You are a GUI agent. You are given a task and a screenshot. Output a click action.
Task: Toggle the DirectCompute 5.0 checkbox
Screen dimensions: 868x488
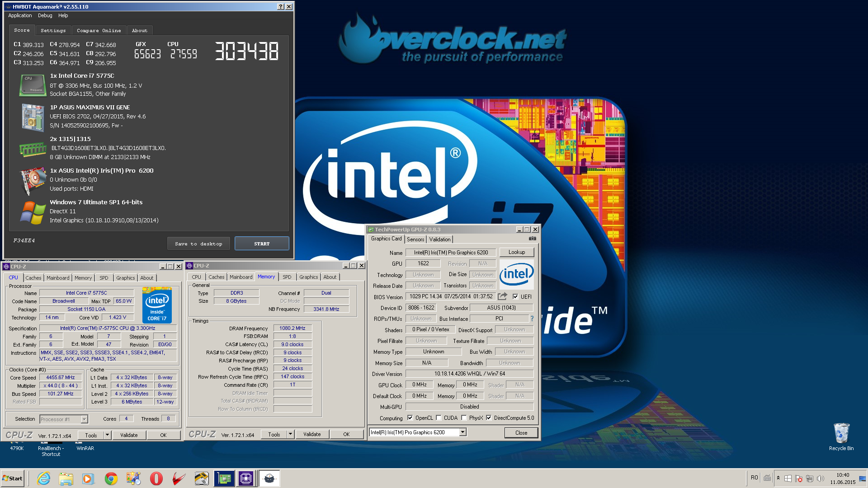pyautogui.click(x=489, y=418)
